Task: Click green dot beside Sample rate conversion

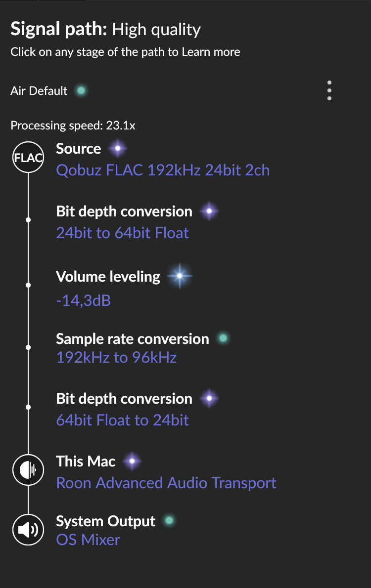Action: coord(223,338)
